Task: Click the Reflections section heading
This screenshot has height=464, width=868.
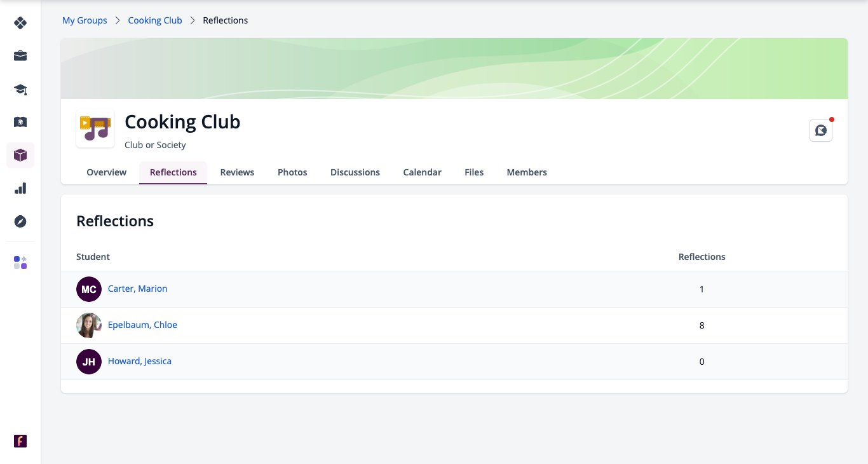Action: coord(115,221)
